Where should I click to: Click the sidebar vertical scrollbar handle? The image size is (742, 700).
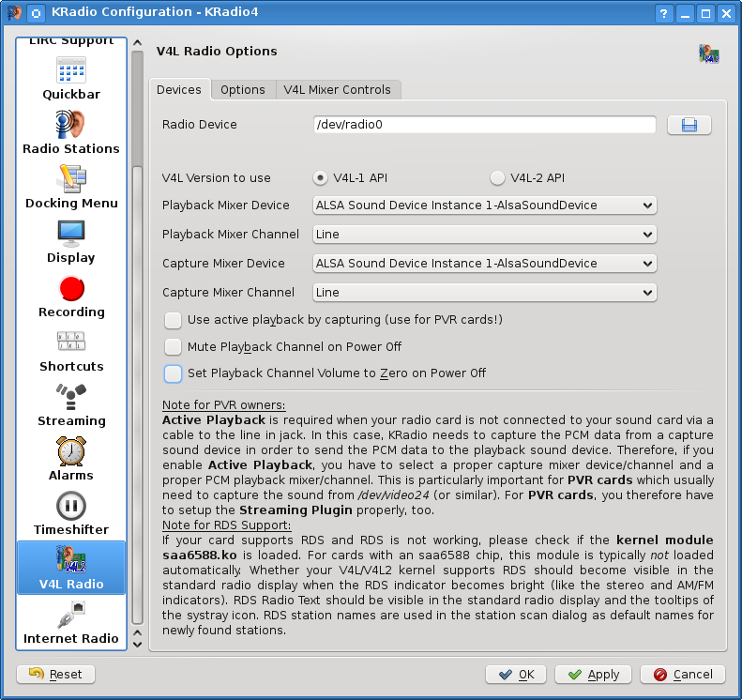tap(137, 395)
